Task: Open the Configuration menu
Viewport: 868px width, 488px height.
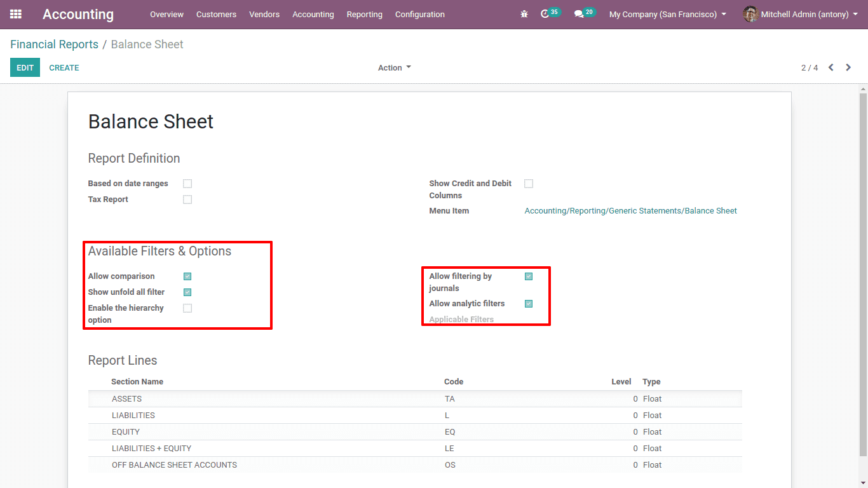Action: 420,14
